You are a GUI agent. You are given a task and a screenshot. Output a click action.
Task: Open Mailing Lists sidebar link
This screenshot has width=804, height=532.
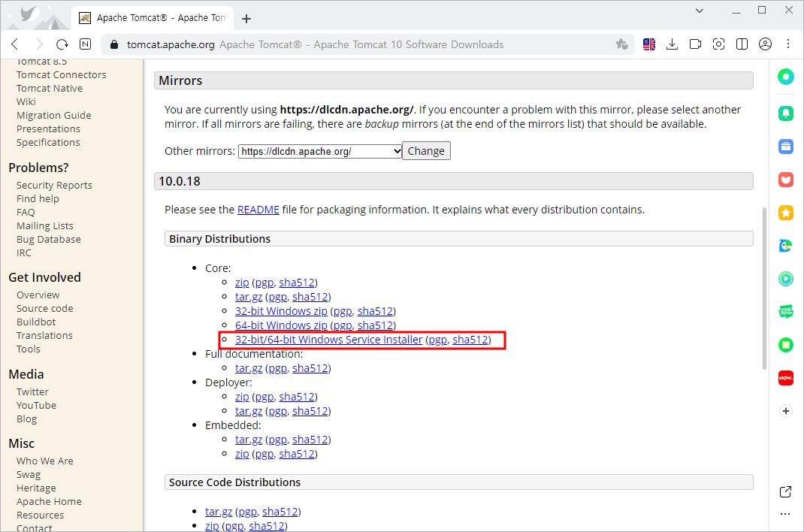pyautogui.click(x=44, y=225)
